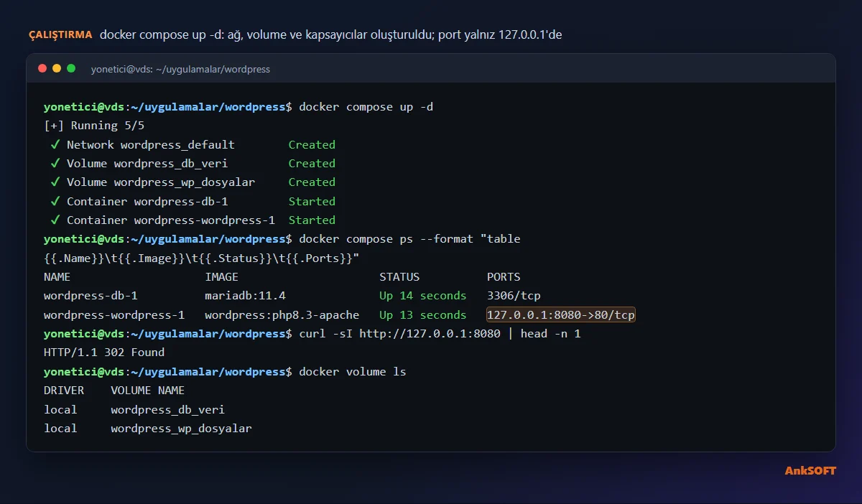Click the 'Up 14 seconds' status
The image size is (862, 504).
coord(423,296)
